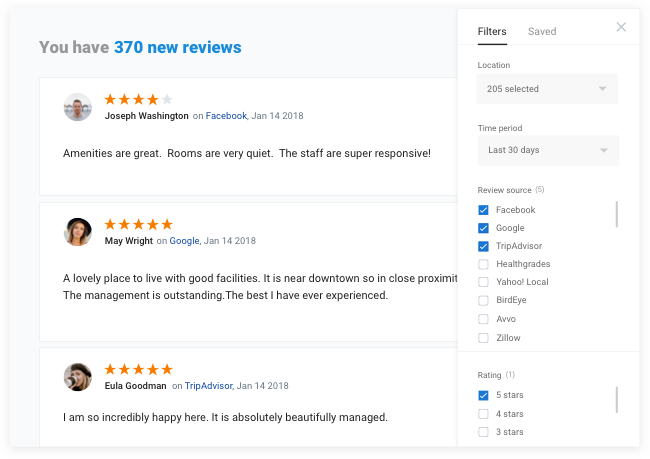Click the Rating list scrollbar

pos(617,400)
